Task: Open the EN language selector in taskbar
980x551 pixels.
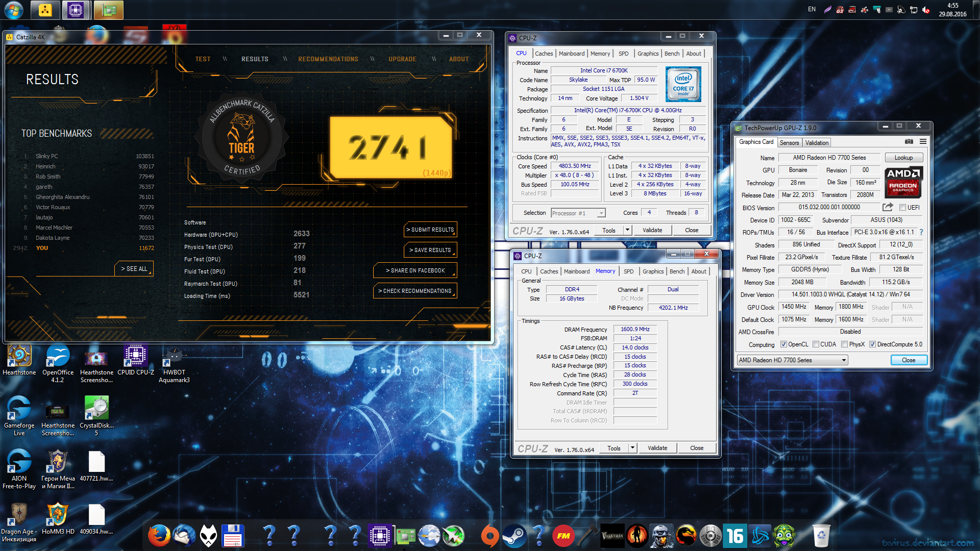Action: [812, 9]
